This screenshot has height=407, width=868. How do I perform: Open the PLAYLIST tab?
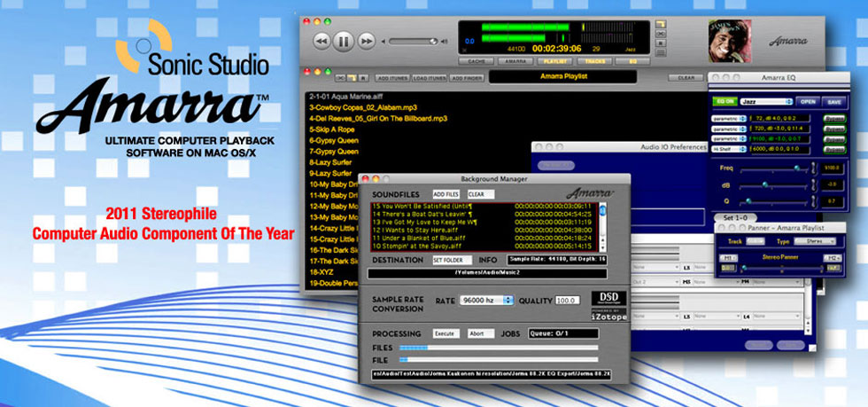554,61
